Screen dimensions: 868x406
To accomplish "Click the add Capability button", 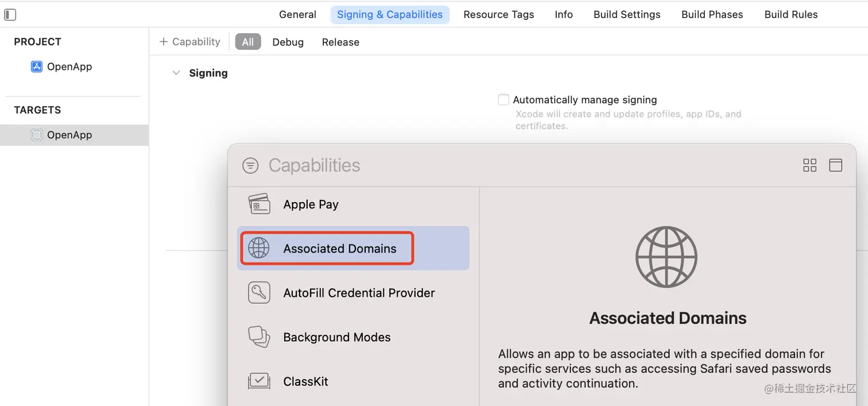I will click(189, 42).
